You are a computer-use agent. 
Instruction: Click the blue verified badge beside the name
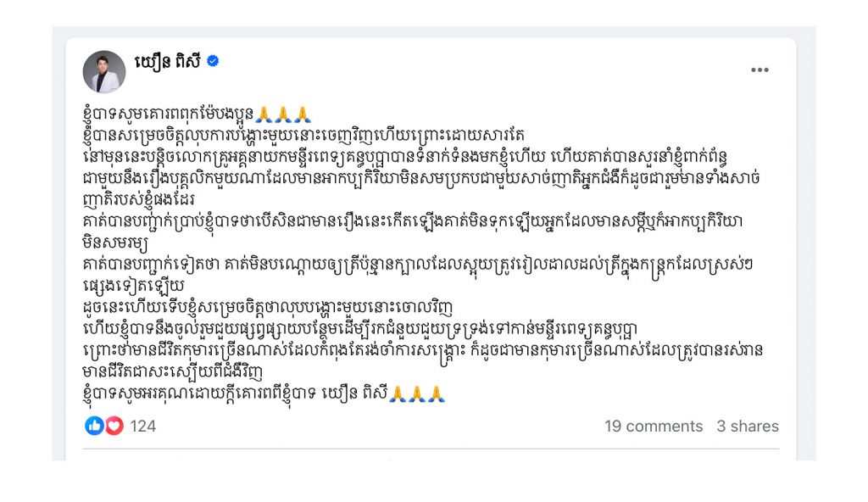click(x=213, y=61)
